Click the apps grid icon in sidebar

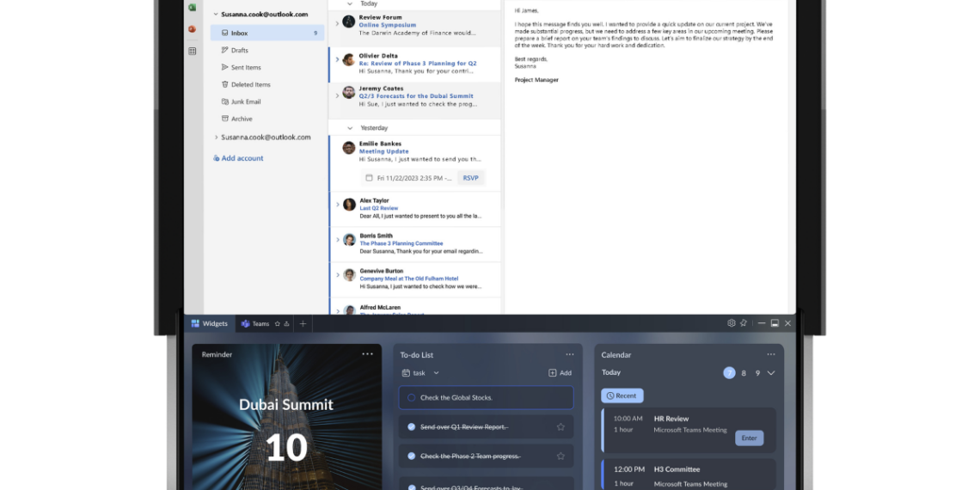pyautogui.click(x=192, y=51)
